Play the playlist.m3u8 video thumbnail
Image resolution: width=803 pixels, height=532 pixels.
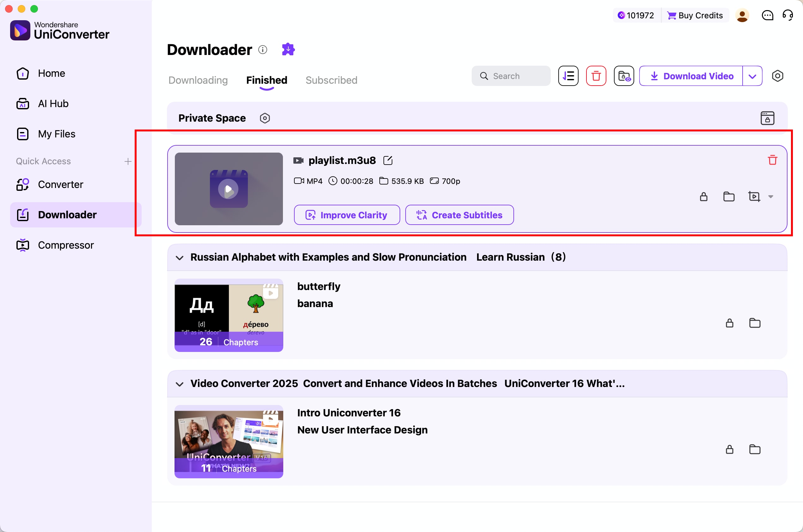point(229,189)
